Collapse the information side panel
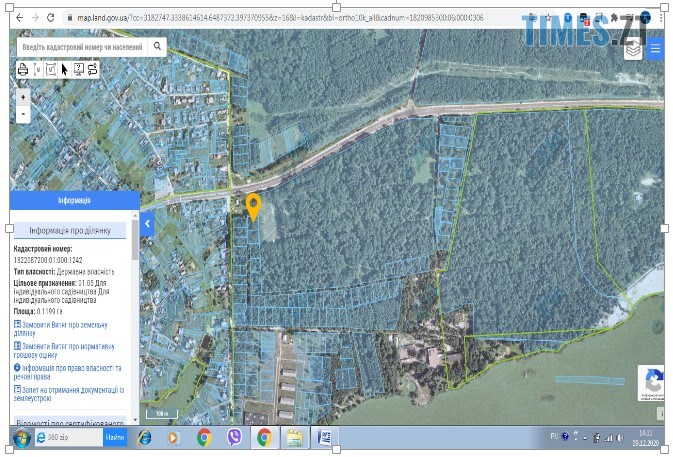The height and width of the screenshot is (457, 673). (x=147, y=224)
